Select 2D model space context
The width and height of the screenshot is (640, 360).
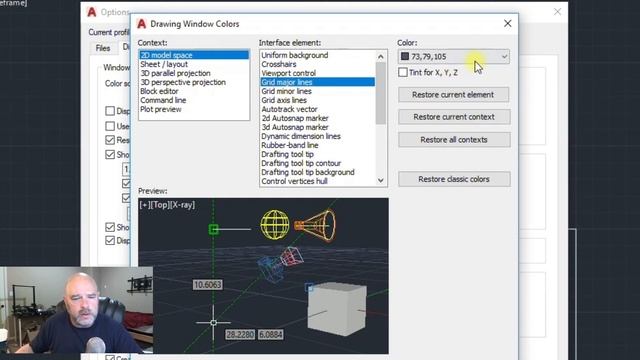tap(194, 55)
